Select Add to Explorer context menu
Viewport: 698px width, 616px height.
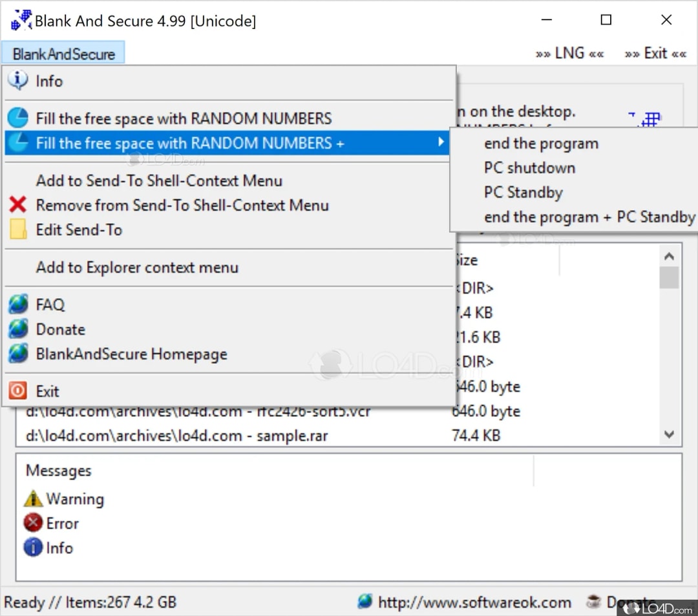point(229,268)
